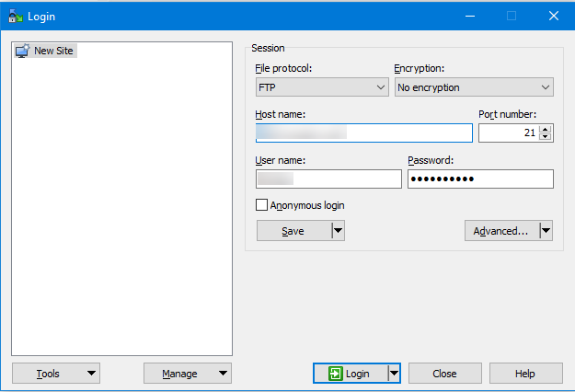Select the New Site tree entry
Screen dimensions: 575x392
pyautogui.click(x=52, y=51)
